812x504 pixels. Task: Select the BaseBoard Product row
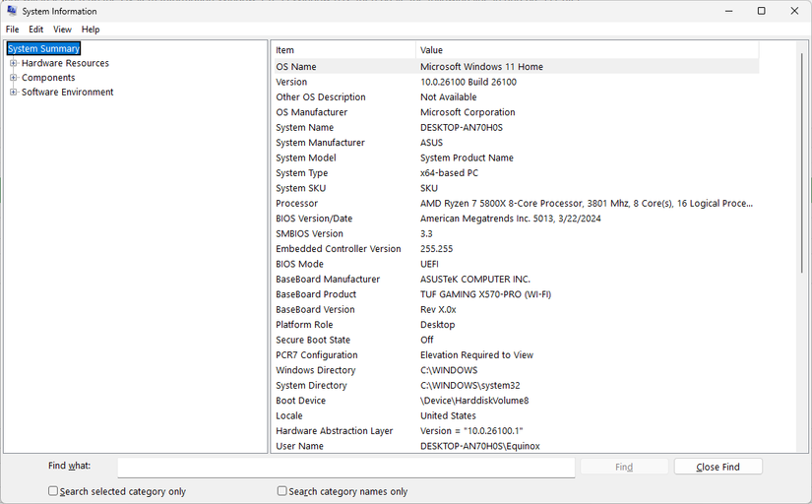point(512,294)
